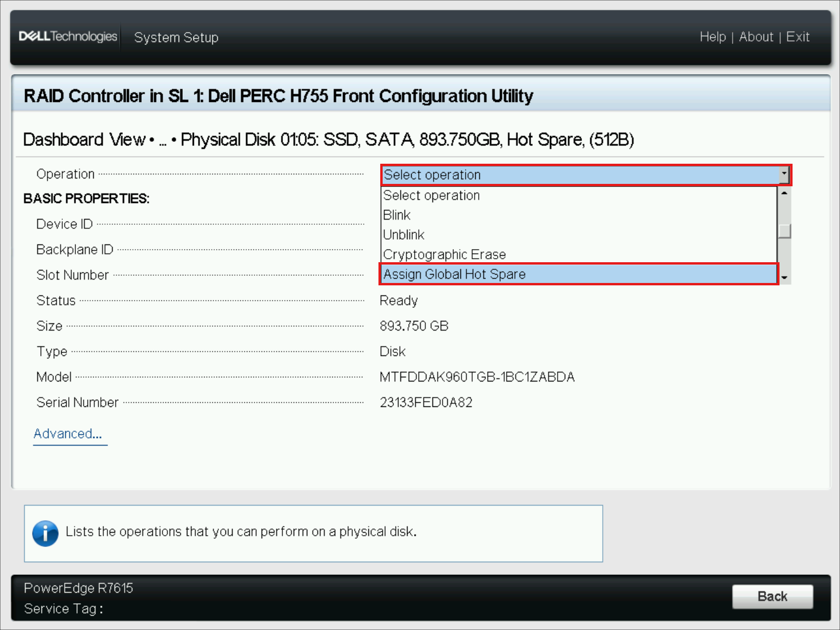
Task: Select the Operation combo box field
Action: coord(586,175)
